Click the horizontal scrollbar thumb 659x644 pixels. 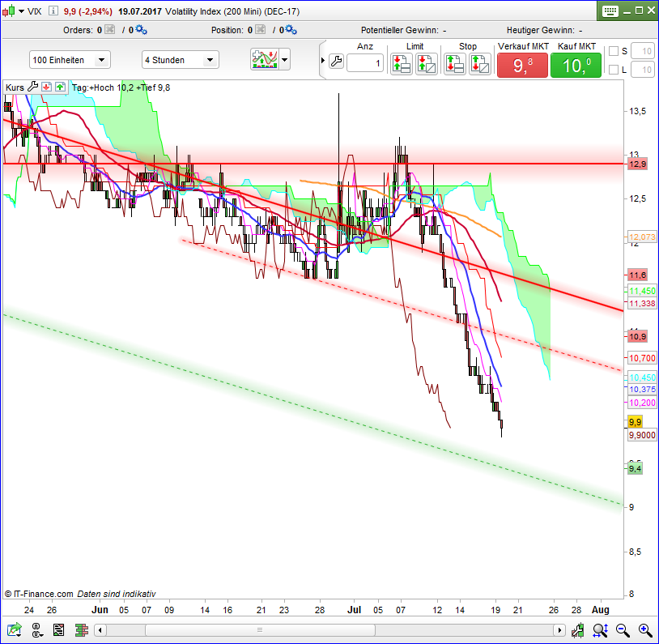260,630
